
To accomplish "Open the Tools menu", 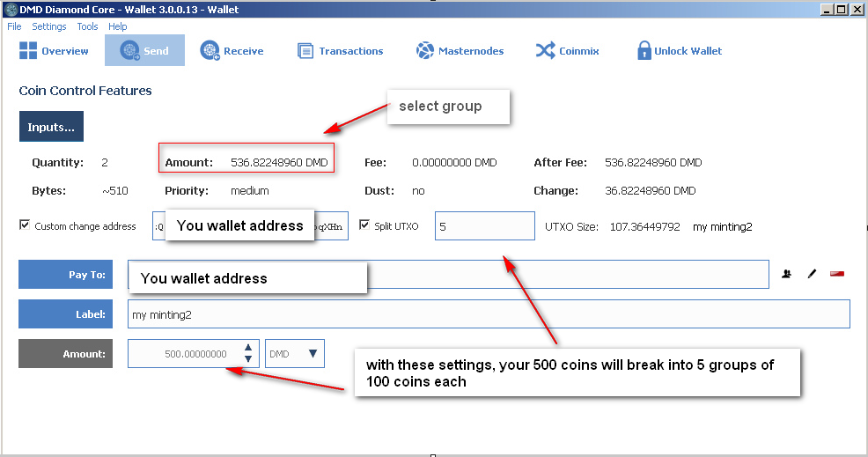I will (87, 26).
